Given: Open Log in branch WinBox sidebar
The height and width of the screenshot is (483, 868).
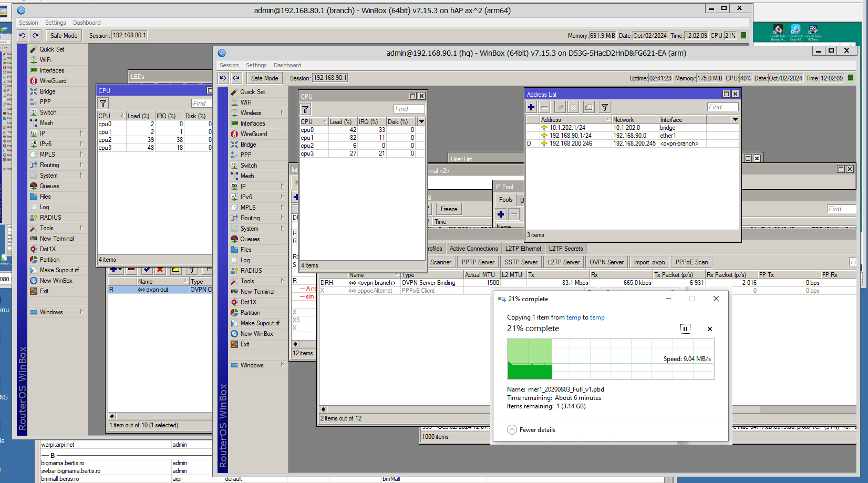Looking at the screenshot, I should 44,207.
